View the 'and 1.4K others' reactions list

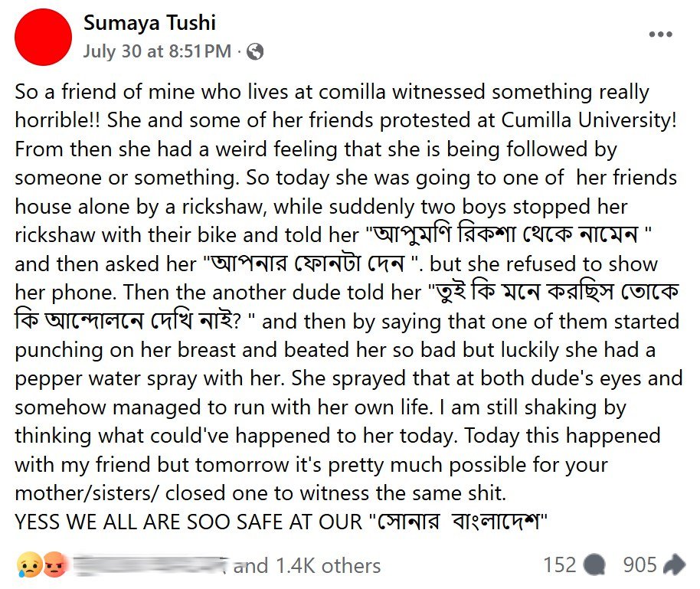pyautogui.click(x=306, y=566)
